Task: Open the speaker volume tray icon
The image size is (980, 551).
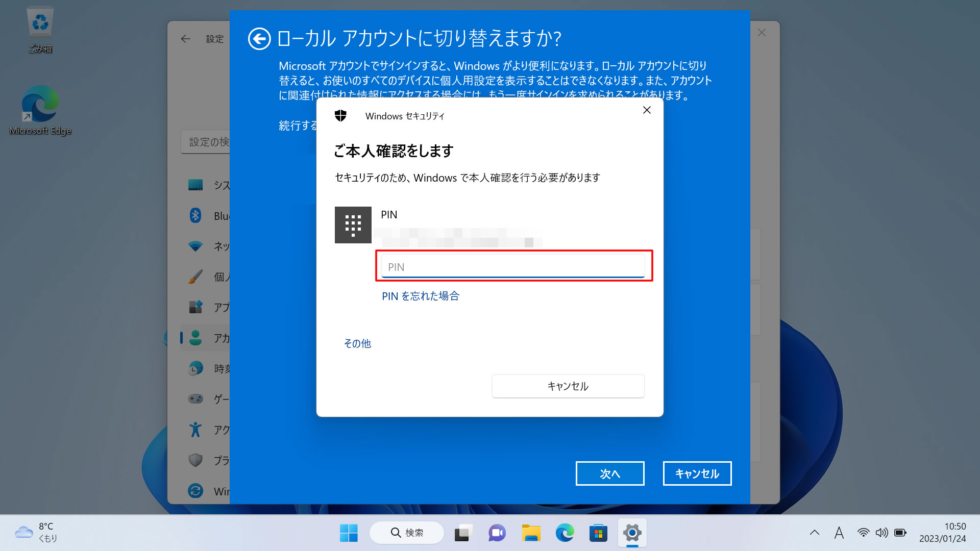Action: [x=881, y=533]
